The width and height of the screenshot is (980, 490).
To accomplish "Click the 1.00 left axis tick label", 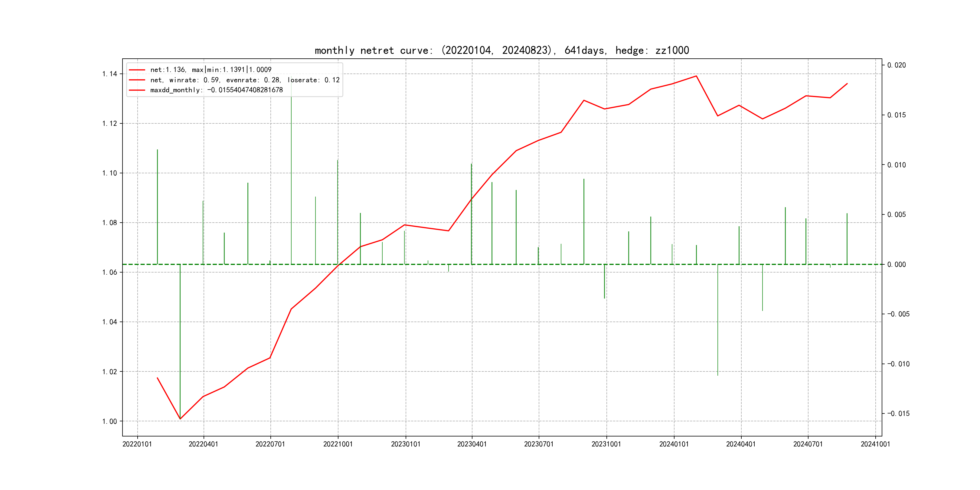I will [x=109, y=421].
